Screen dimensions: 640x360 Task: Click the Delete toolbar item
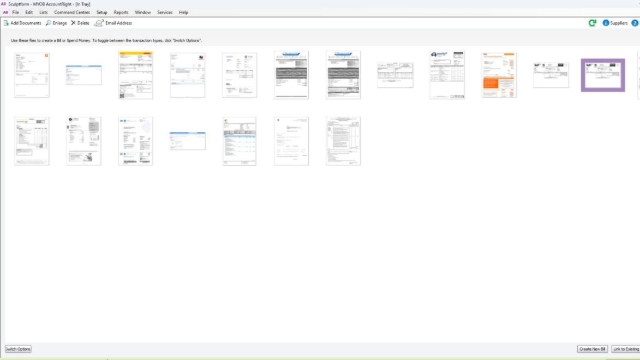coord(80,23)
